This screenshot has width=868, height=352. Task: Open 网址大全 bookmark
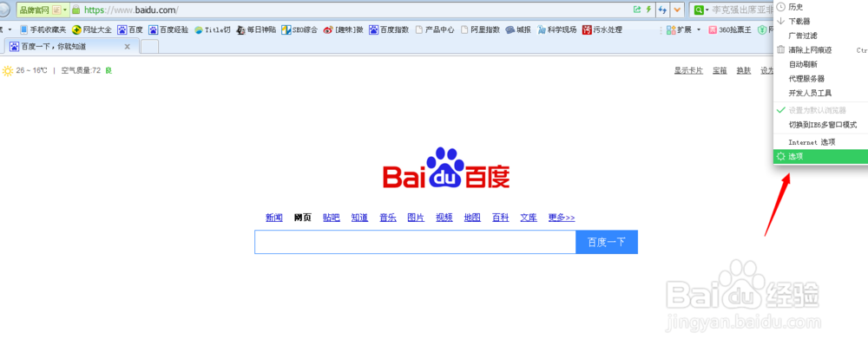(92, 29)
